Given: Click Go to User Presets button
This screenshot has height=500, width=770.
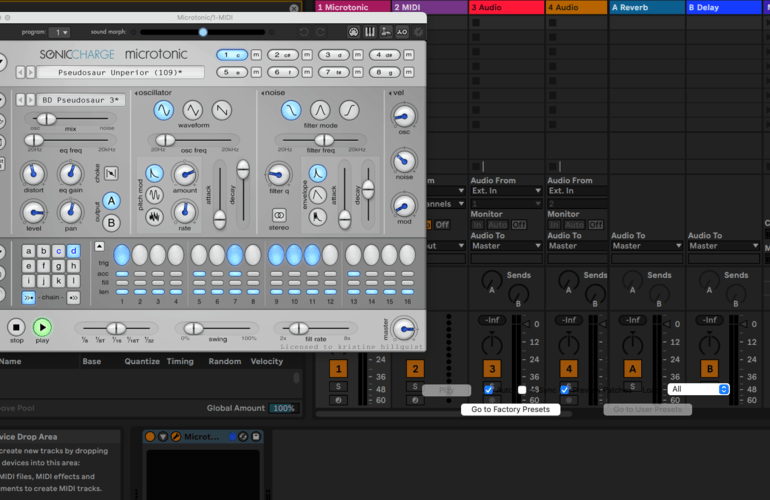Looking at the screenshot, I should point(648,410).
